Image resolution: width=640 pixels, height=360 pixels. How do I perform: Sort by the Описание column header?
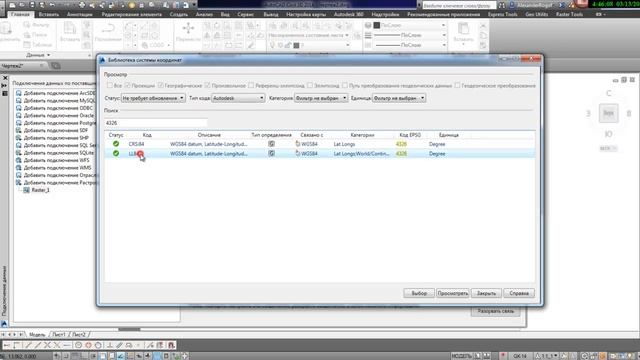[x=209, y=135]
